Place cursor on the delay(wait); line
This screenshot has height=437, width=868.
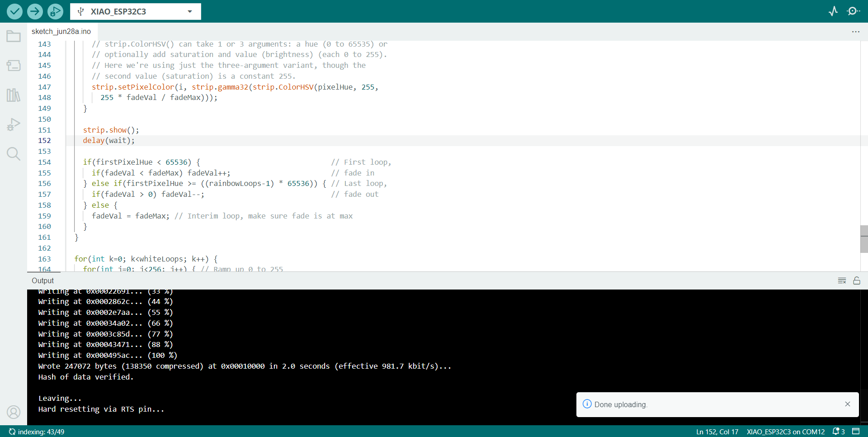coord(108,141)
